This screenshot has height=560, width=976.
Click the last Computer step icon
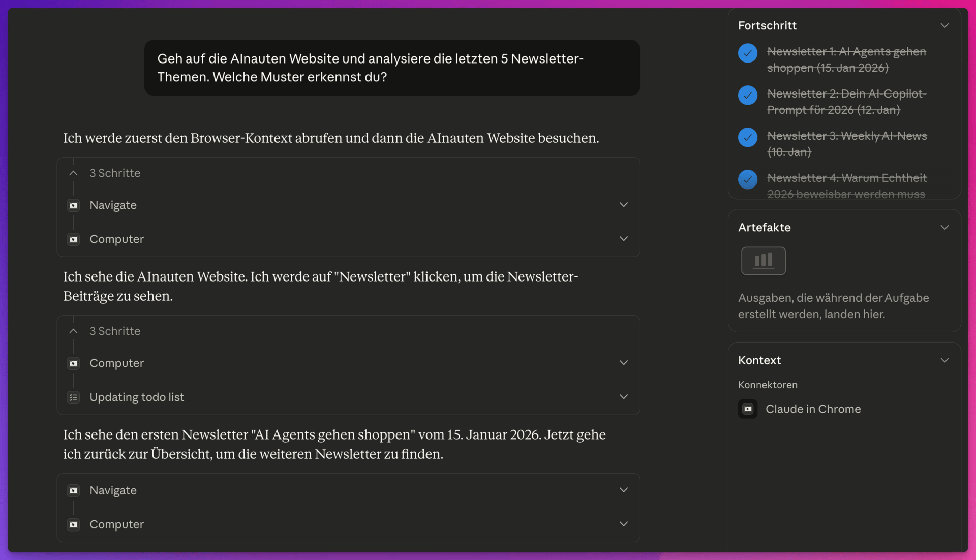point(74,524)
